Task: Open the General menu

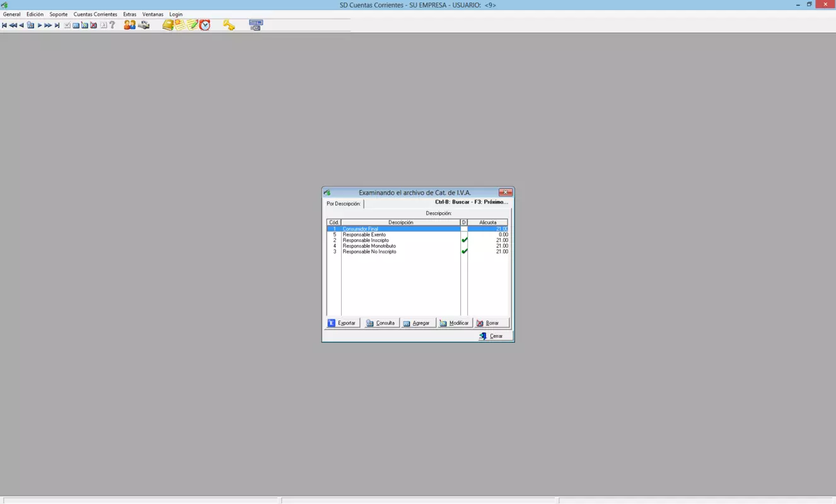Action: point(12,14)
